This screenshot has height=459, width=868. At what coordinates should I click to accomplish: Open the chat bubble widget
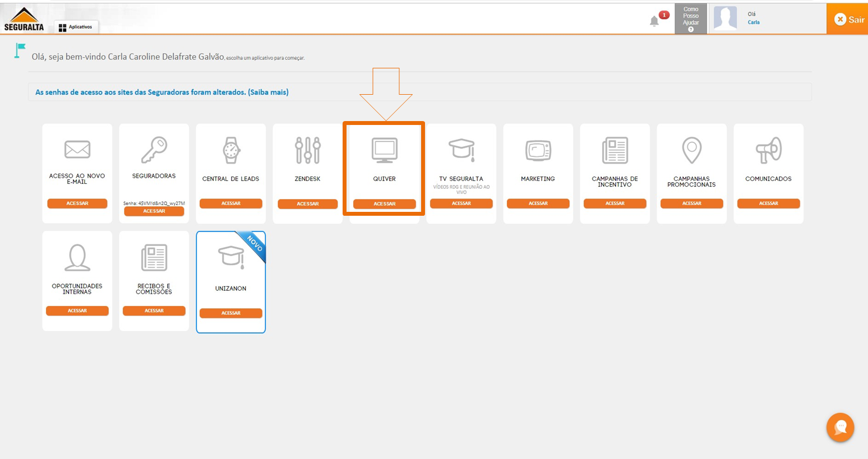840,427
